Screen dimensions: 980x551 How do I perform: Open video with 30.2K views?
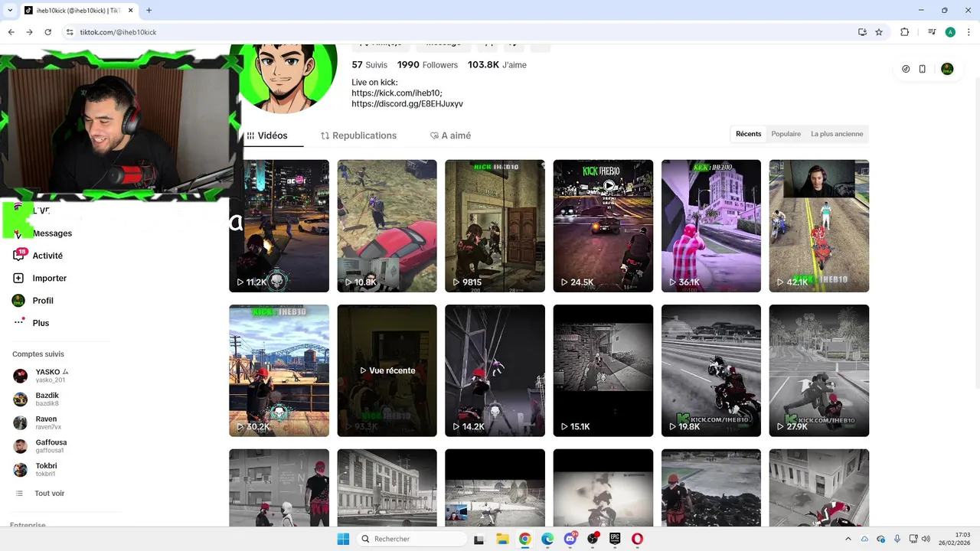tap(279, 370)
